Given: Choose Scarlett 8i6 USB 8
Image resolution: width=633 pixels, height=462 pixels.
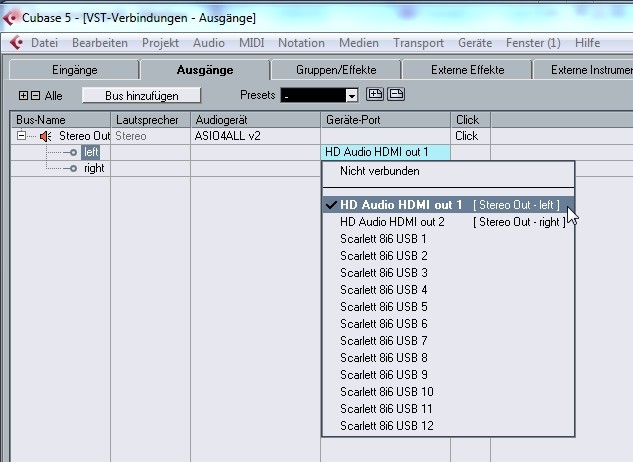Looking at the screenshot, I should [448, 357].
